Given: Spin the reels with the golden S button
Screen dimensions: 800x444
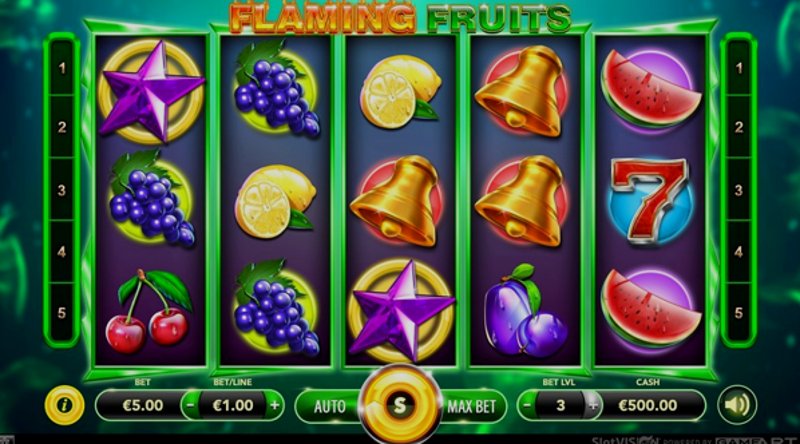Looking at the screenshot, I should click(x=399, y=405).
